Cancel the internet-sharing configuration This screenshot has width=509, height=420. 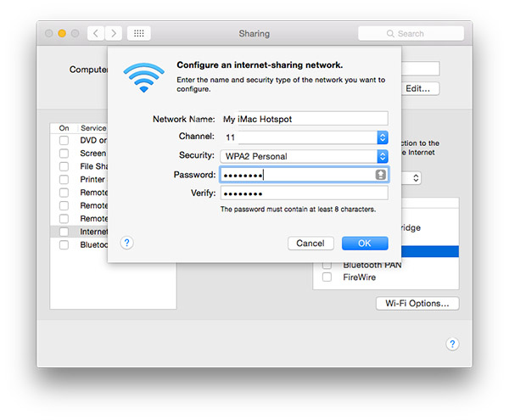pyautogui.click(x=310, y=244)
